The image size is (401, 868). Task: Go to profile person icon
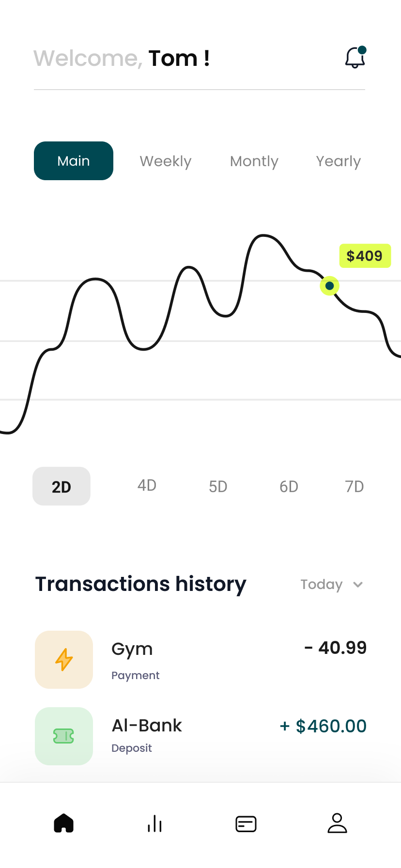337,823
